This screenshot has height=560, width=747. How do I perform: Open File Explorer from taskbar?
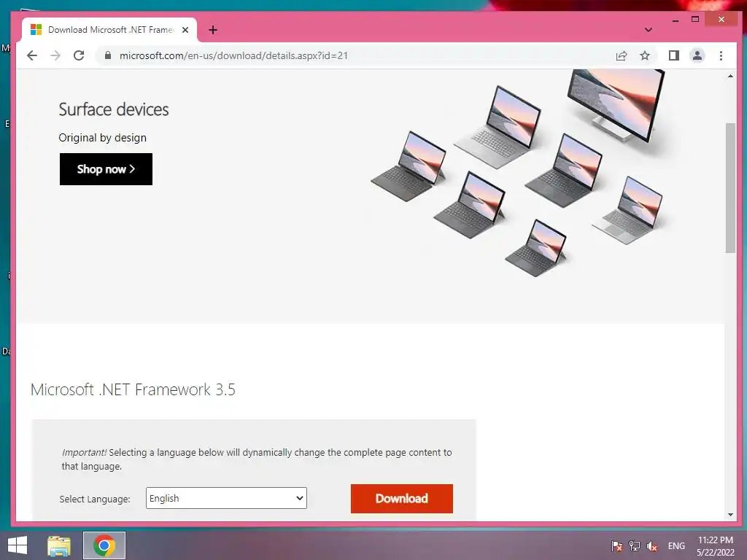pyautogui.click(x=59, y=545)
